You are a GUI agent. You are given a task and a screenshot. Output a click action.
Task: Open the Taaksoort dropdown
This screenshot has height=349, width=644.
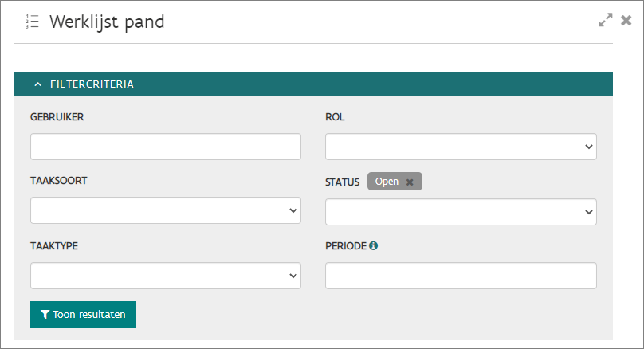tap(166, 211)
